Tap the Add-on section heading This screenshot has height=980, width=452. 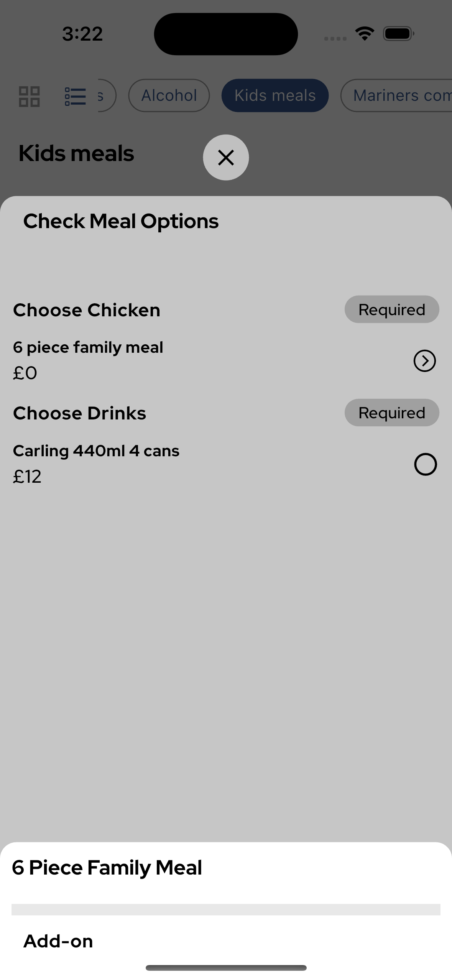[58, 941]
